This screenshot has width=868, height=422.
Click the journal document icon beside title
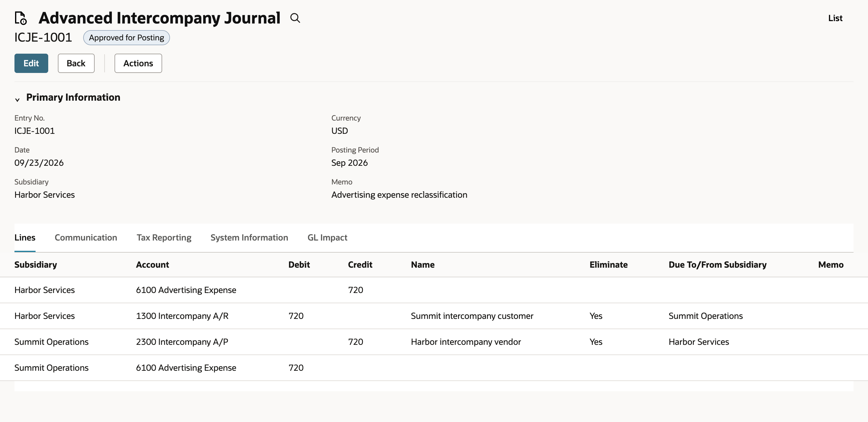pyautogui.click(x=20, y=18)
